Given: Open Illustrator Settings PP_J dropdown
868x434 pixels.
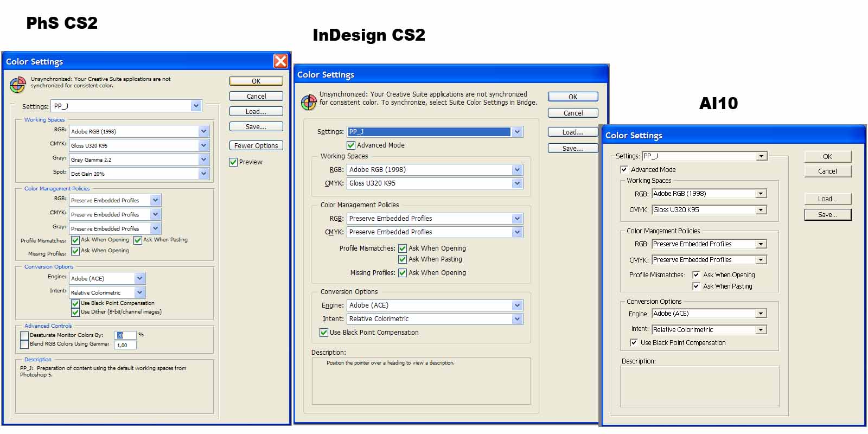Looking at the screenshot, I should [x=705, y=156].
